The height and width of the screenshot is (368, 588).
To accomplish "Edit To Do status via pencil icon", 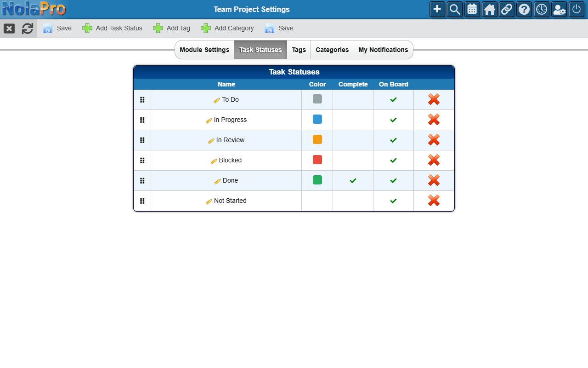I will (217, 100).
